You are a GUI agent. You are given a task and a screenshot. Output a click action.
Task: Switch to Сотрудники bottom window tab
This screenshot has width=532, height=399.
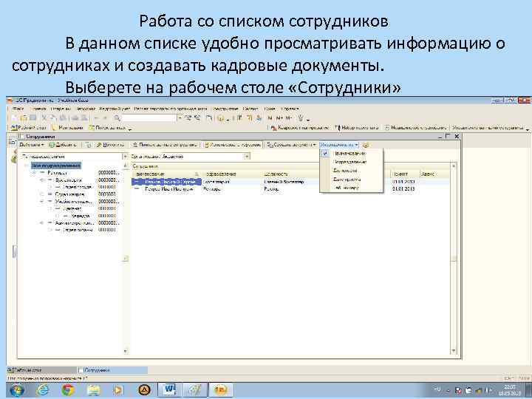(112, 370)
